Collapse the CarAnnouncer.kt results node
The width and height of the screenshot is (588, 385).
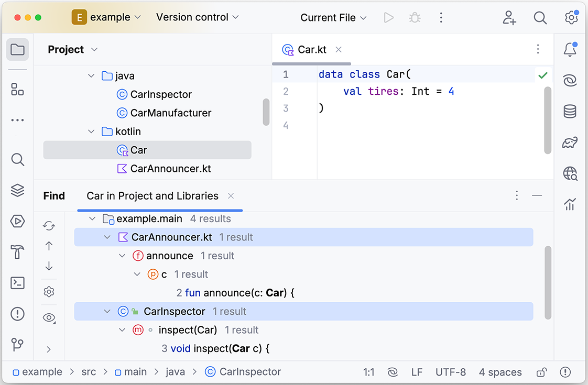pyautogui.click(x=107, y=237)
